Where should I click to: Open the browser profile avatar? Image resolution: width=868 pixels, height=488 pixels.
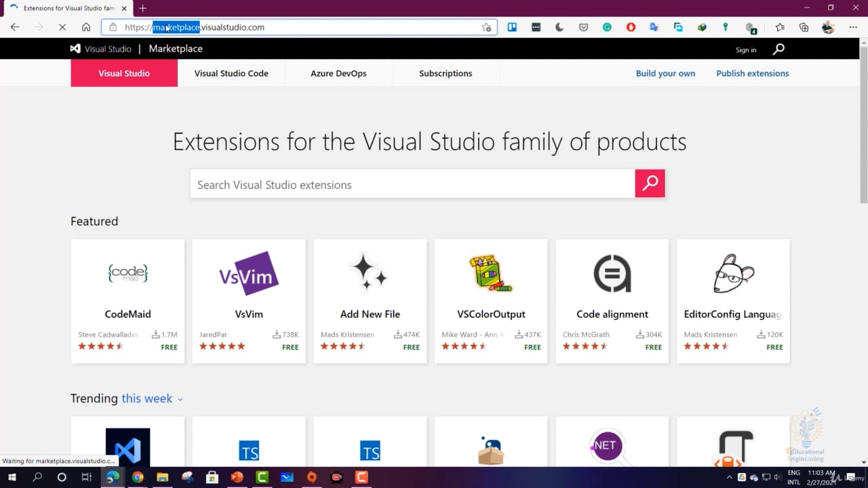[x=828, y=27]
